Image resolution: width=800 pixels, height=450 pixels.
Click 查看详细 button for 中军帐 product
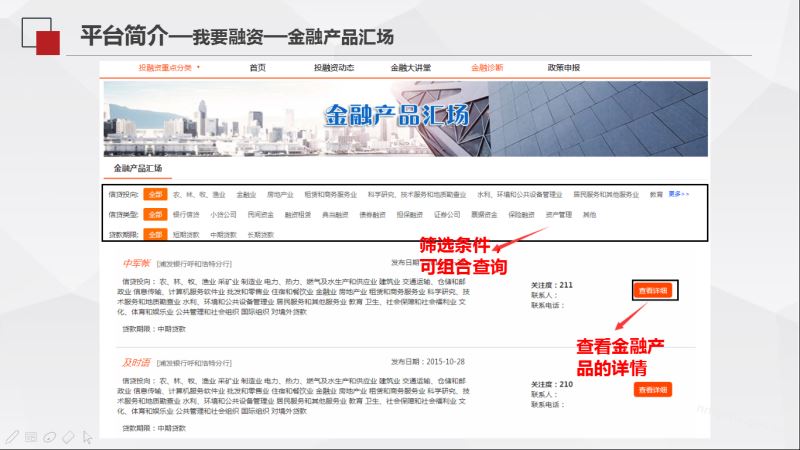pyautogui.click(x=654, y=291)
